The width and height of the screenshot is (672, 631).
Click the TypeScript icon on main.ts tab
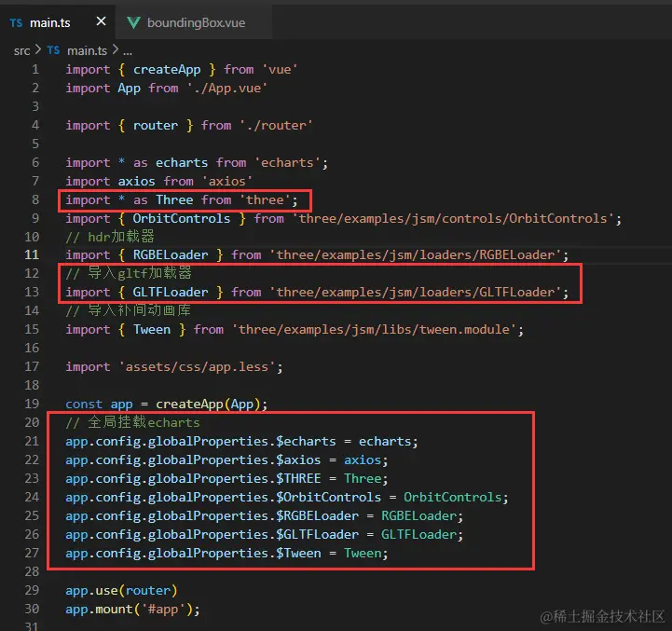pos(16,23)
